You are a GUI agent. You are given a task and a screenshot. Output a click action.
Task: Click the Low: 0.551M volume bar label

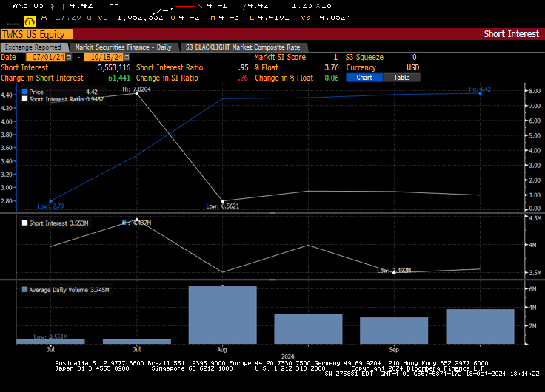pos(51,337)
